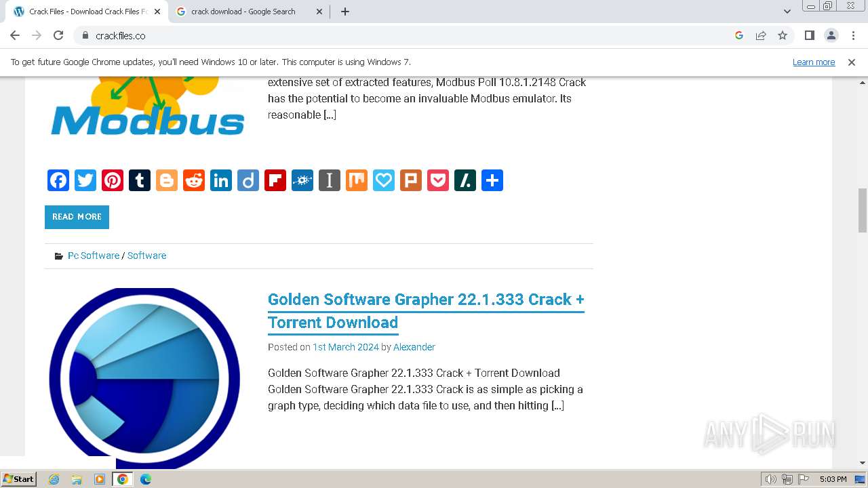This screenshot has height=488, width=868.
Task: Share the post on Slashdot
Action: tap(465, 180)
